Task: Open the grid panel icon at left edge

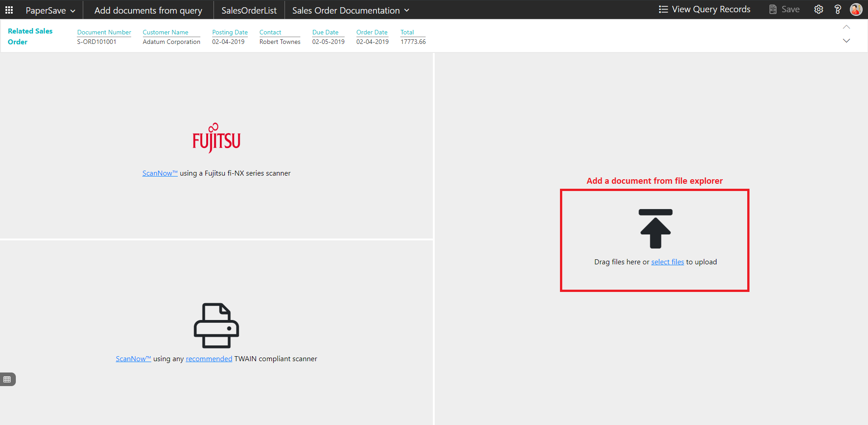Action: tap(7, 379)
